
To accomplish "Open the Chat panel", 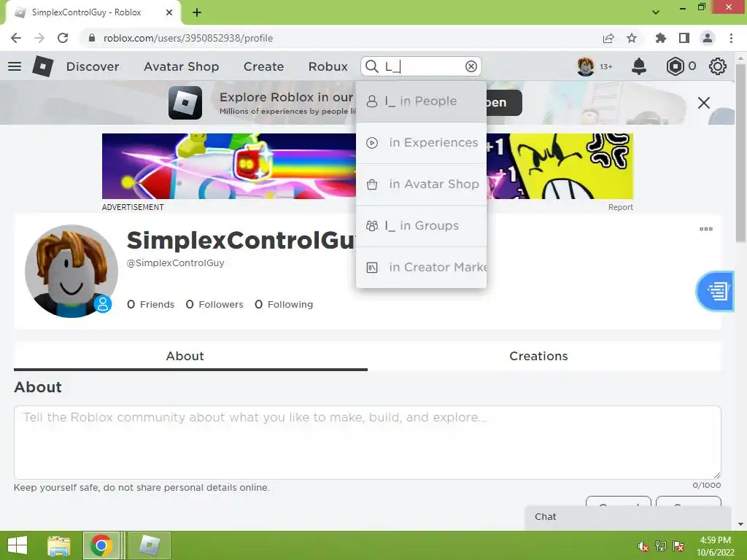I will point(628,517).
